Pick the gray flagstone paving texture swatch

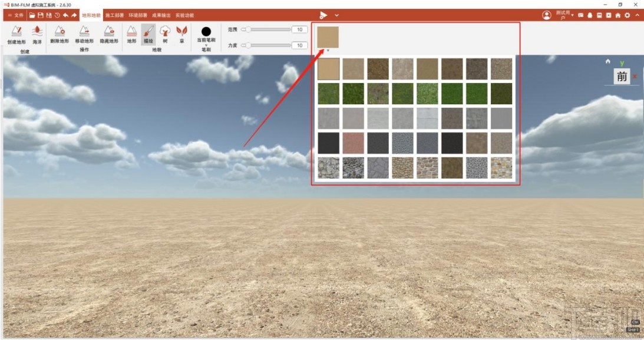[378, 167]
